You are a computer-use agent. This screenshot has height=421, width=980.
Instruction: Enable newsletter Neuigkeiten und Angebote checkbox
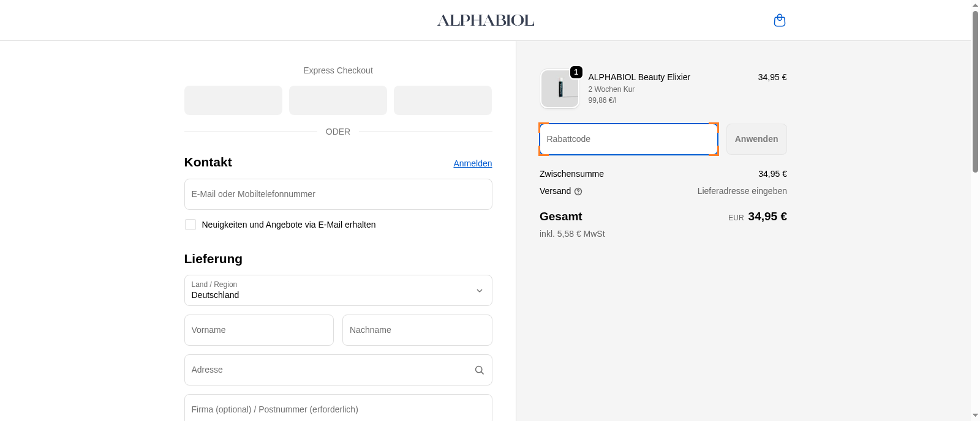190,225
